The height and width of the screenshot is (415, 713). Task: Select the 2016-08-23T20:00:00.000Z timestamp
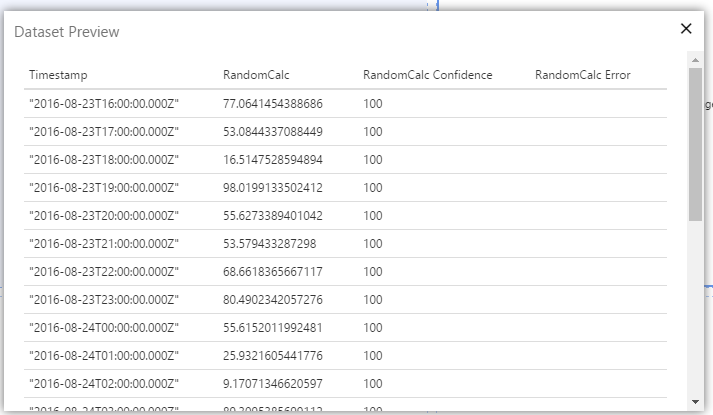pyautogui.click(x=104, y=215)
